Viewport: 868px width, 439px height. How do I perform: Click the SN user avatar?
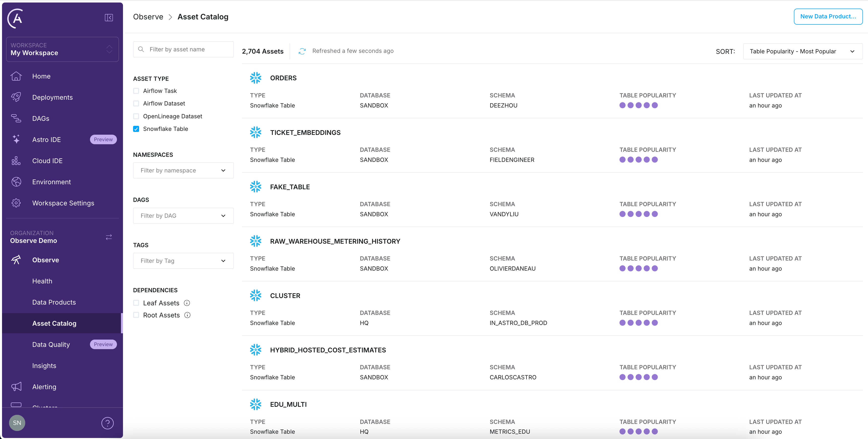(17, 423)
